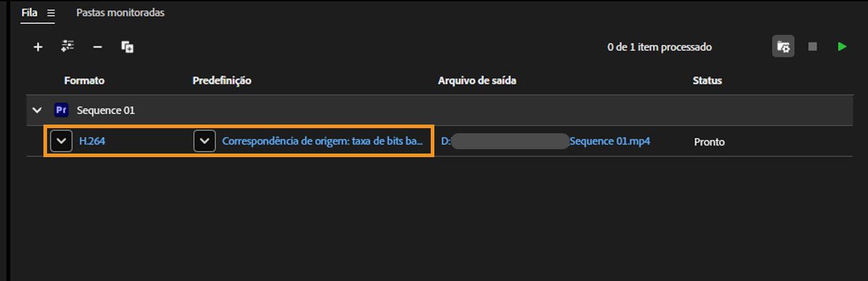This screenshot has height=281, width=868.
Task: Switch to the Pastas monitoradas tab
Action: point(120,13)
